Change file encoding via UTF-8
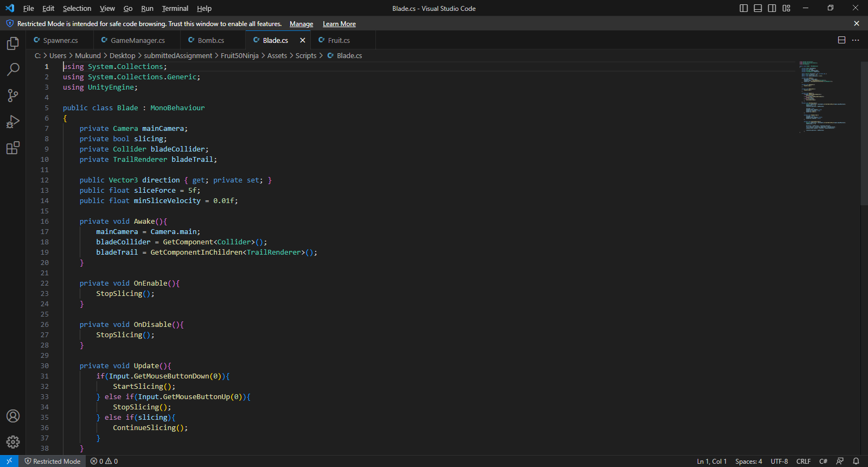The image size is (868, 467). (779, 461)
